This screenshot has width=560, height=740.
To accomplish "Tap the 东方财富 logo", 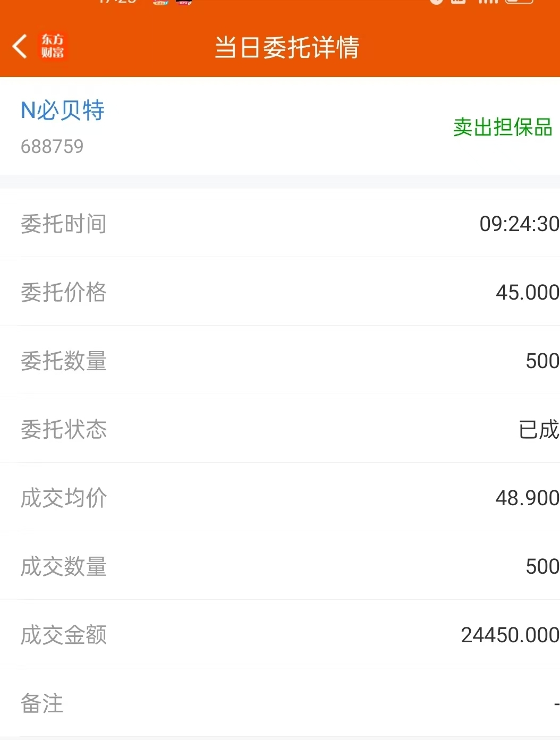I will (53, 46).
